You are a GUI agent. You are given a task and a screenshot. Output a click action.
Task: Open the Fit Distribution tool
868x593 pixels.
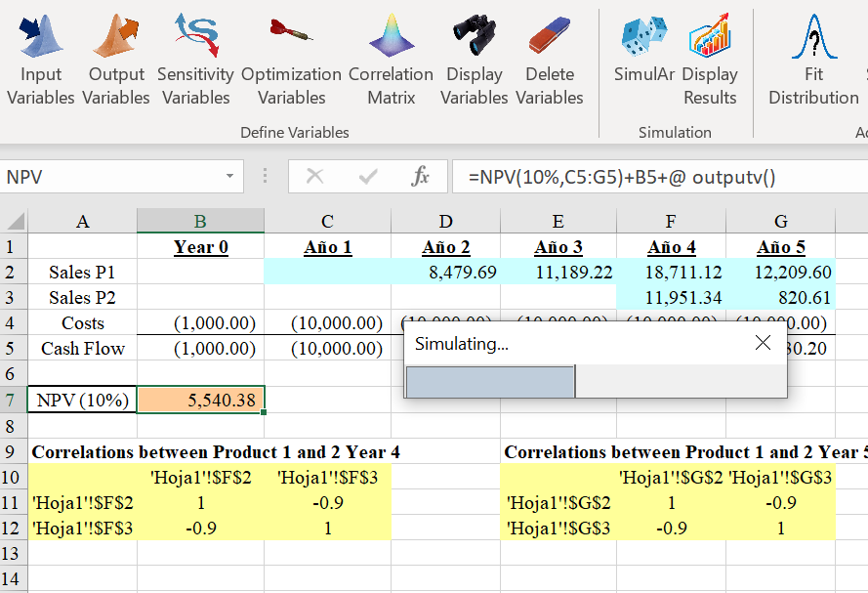[x=813, y=60]
